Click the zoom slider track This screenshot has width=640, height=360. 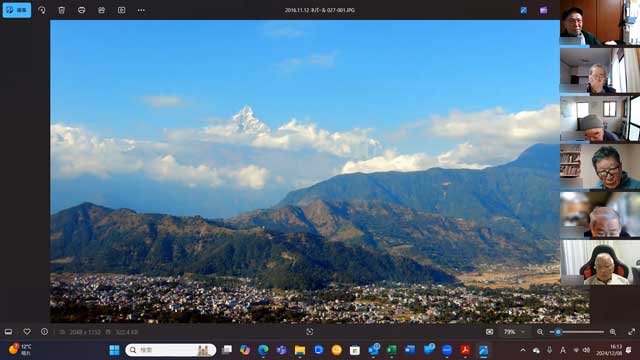(577, 332)
